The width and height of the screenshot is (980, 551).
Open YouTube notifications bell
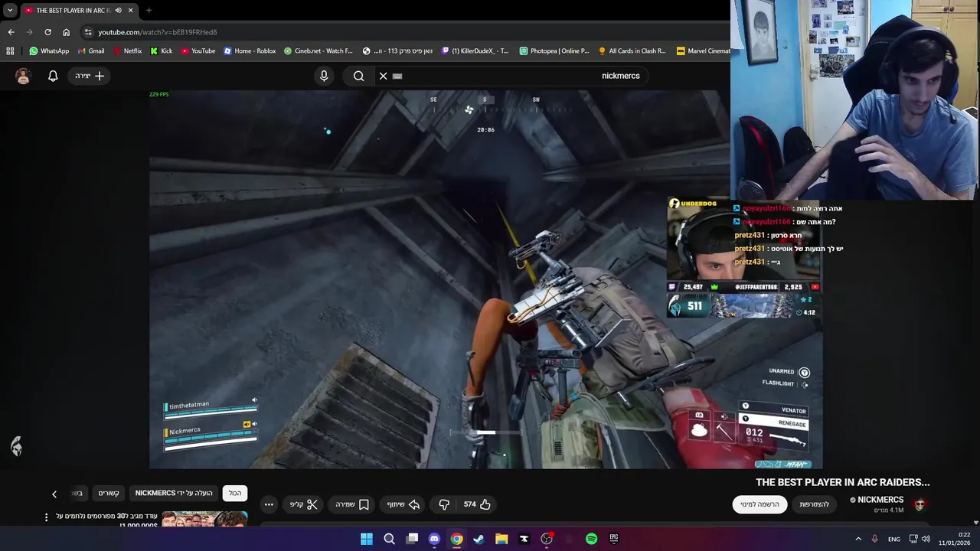point(53,76)
